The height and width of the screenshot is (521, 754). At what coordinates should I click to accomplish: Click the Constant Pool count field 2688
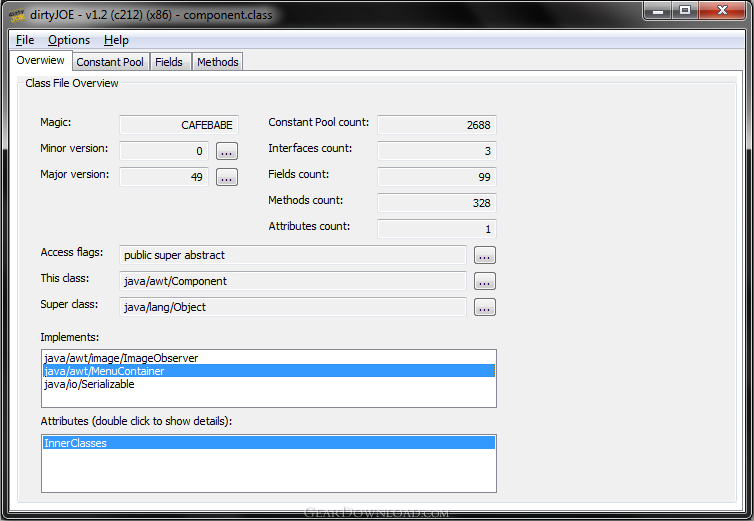pyautogui.click(x=437, y=125)
